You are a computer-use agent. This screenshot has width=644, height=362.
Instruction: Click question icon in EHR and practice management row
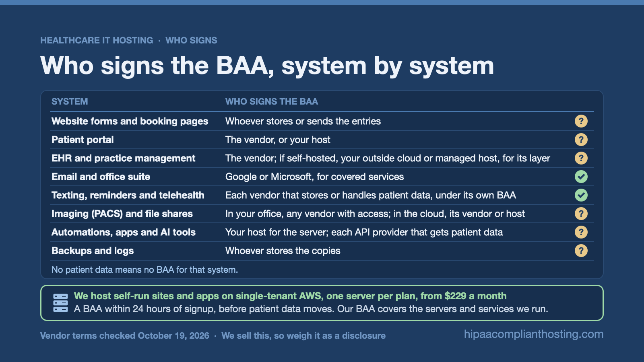[581, 158]
